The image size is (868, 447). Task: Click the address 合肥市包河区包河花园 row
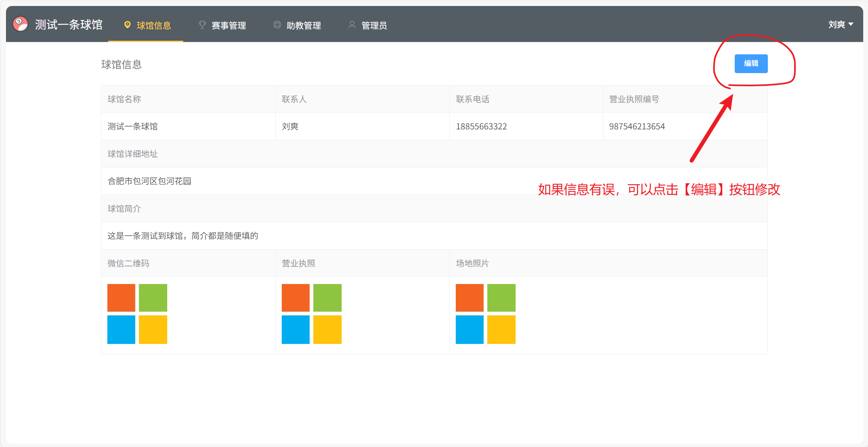coord(150,181)
